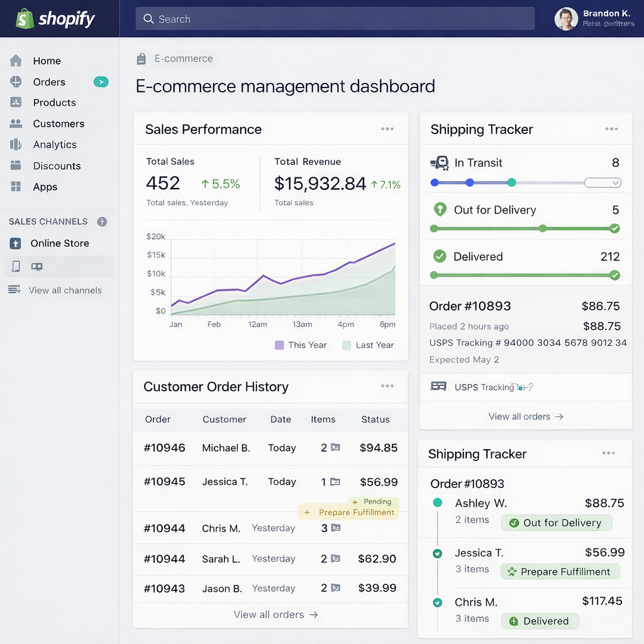
Task: Click the Analytics bar chart icon
Action: click(x=16, y=145)
